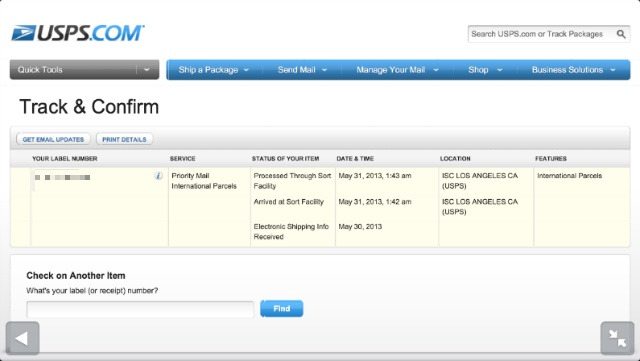Click the blurred label number value

coord(62,178)
